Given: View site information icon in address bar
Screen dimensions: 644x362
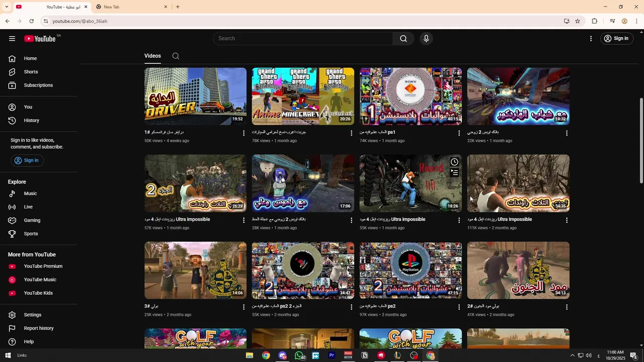Looking at the screenshot, I should point(46,21).
